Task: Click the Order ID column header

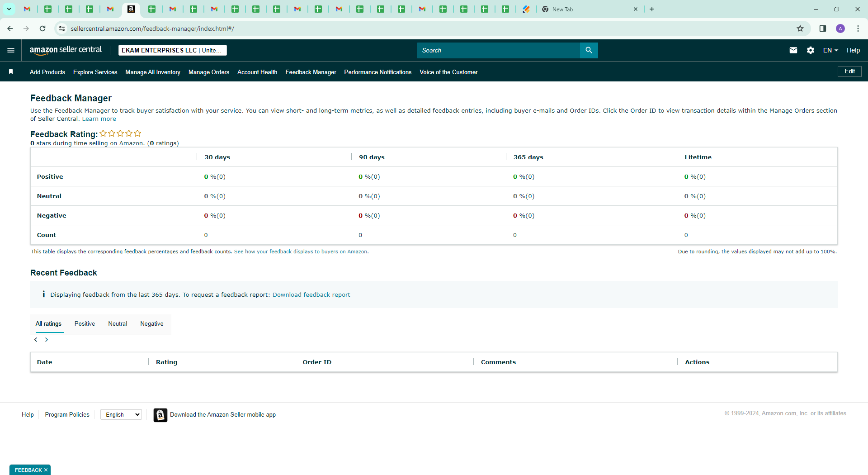Action: (x=317, y=362)
